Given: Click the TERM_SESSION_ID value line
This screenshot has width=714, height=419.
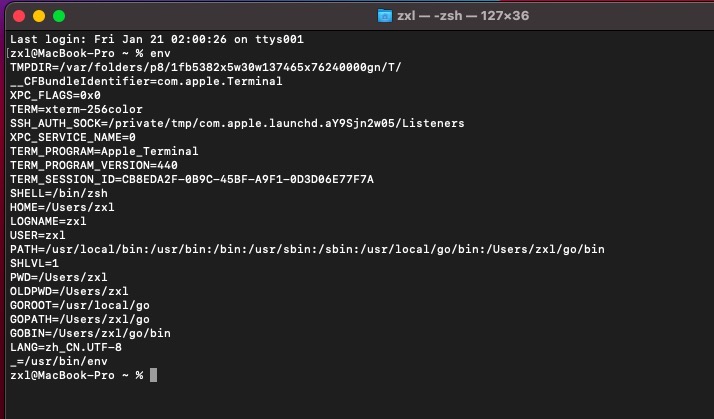Looking at the screenshot, I should [192, 179].
